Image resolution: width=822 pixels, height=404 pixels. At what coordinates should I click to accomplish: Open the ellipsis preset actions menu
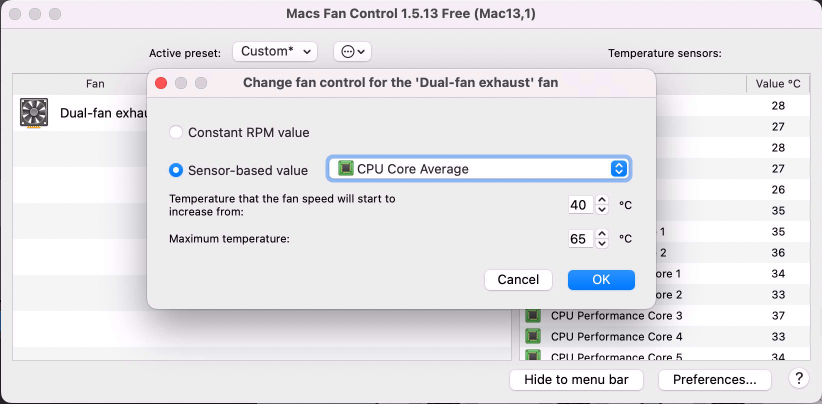(352, 51)
